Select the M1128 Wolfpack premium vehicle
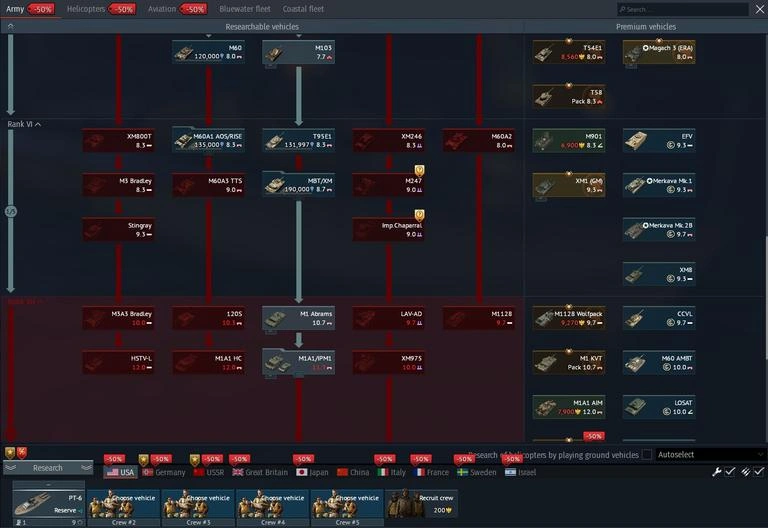Viewport: 768px width, 528px height. pos(569,318)
